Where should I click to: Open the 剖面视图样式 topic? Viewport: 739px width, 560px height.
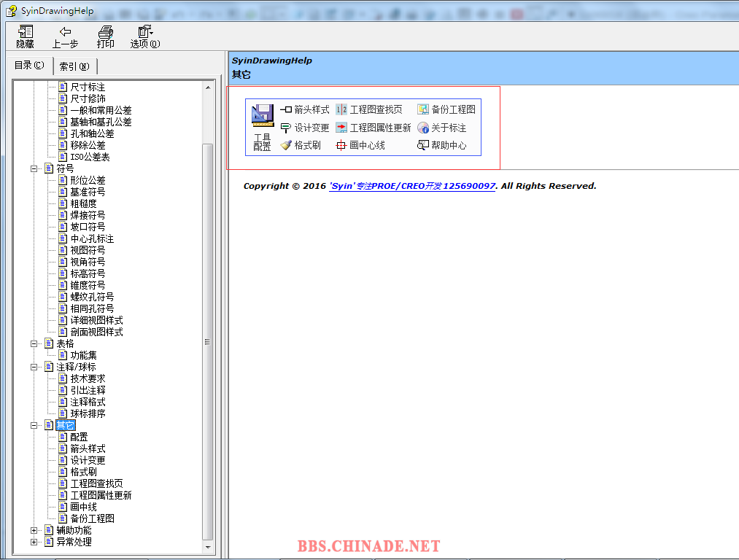96,332
